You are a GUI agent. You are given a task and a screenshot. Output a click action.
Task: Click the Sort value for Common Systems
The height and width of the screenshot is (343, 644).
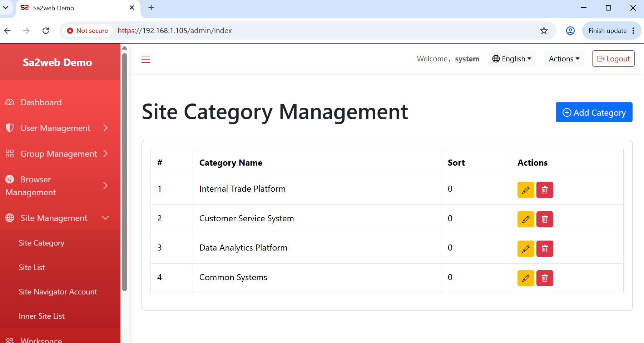tap(450, 277)
